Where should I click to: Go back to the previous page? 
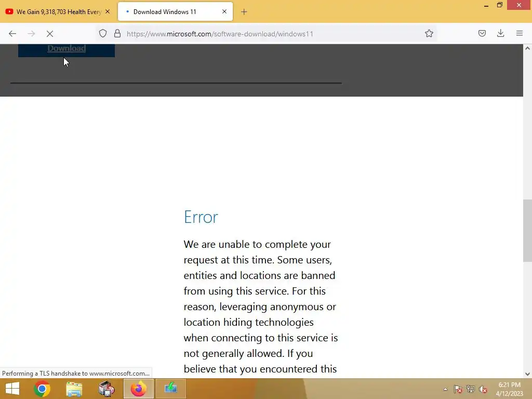12,34
